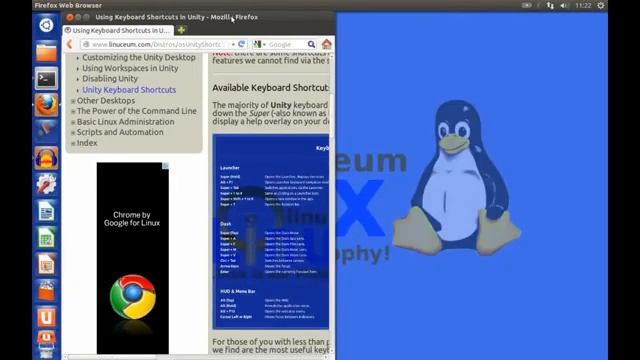The height and width of the screenshot is (360, 640).
Task: Open keyboard/battery indicator in top panel
Action: [x=527, y=5]
